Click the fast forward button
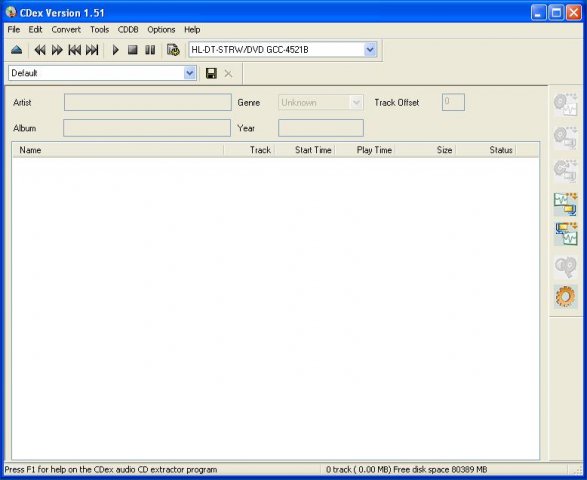This screenshot has width=587, height=480. pos(57,50)
